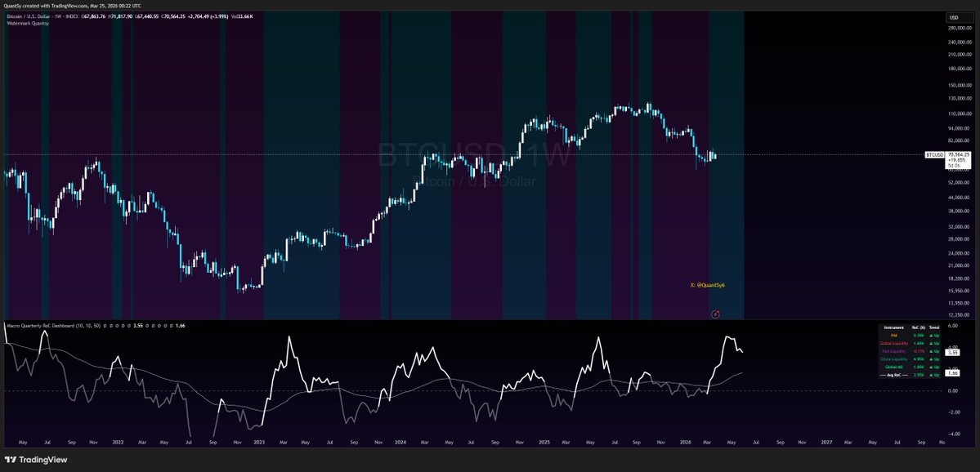The image size is (980, 472).
Task: Click the Avg RoC row label
Action: (893, 375)
